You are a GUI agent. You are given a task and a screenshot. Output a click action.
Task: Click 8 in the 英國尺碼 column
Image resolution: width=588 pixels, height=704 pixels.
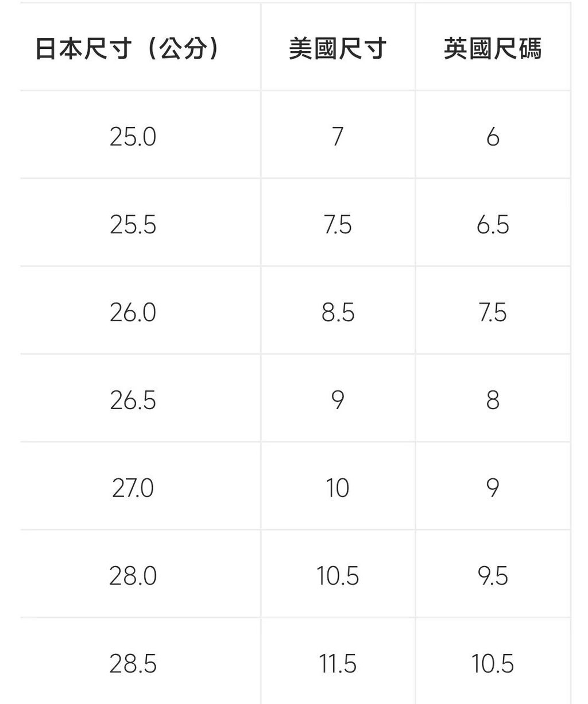(x=493, y=400)
